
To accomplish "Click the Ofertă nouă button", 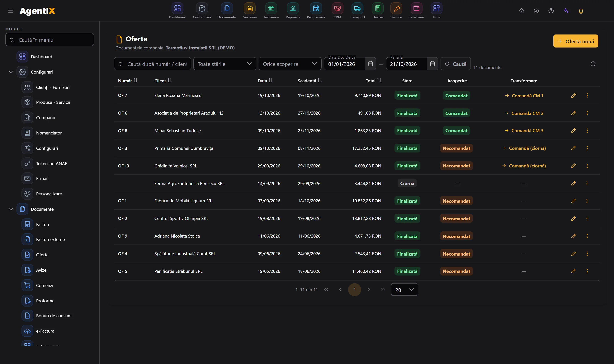I will (x=575, y=41).
